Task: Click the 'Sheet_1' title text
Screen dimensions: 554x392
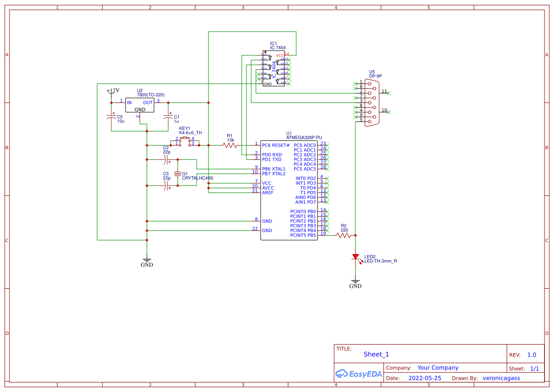Action: (x=376, y=355)
